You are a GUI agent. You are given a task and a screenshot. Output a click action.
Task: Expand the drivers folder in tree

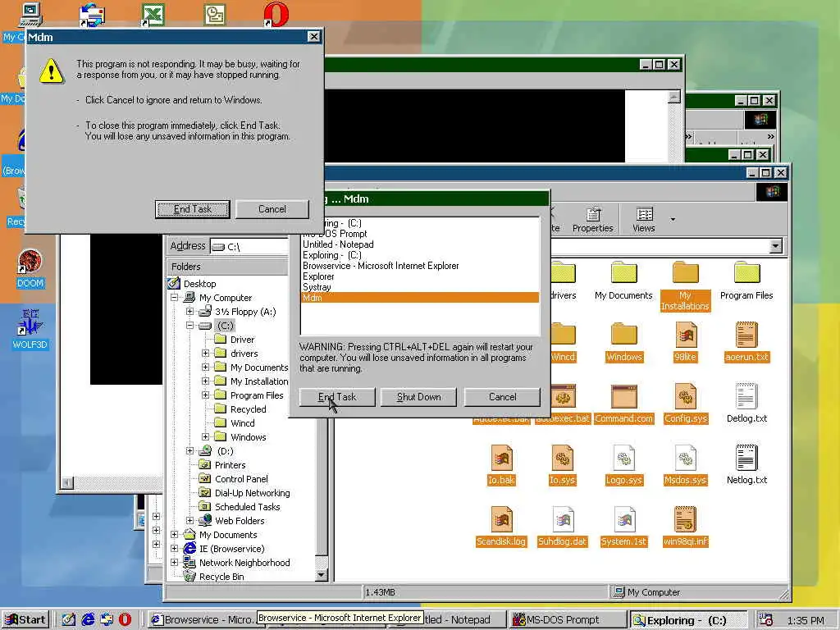tap(205, 353)
